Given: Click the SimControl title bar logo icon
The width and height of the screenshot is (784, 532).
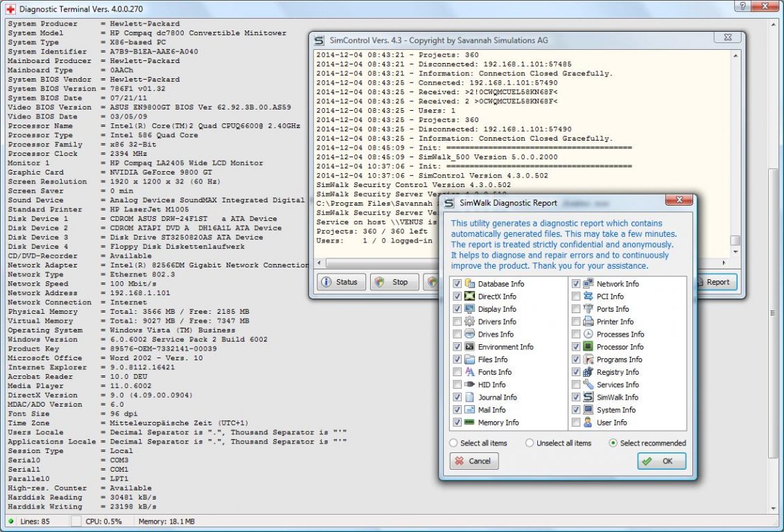Looking at the screenshot, I should click(319, 40).
